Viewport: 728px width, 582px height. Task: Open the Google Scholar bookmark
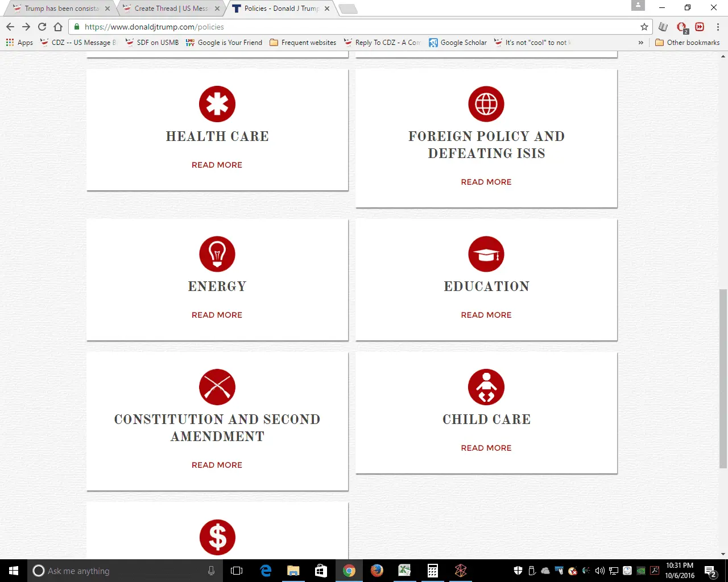coord(458,43)
